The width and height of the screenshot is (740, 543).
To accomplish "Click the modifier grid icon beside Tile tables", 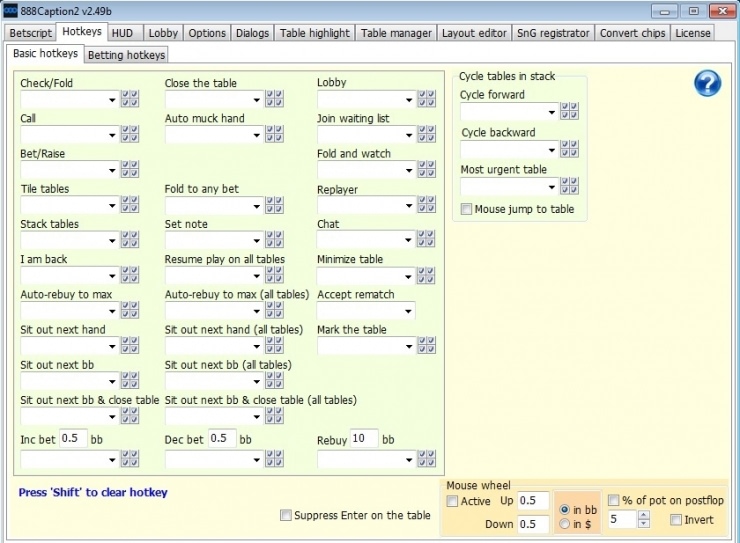I will pyautogui.click(x=130, y=205).
